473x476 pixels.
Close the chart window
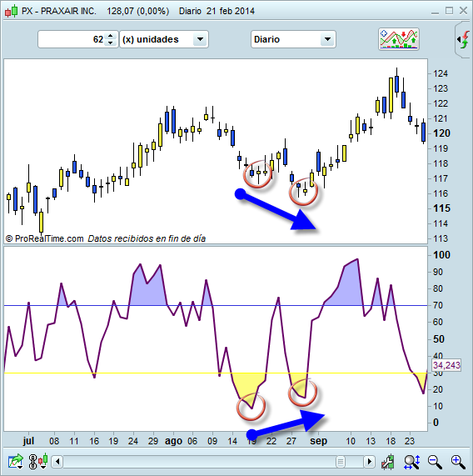click(x=463, y=11)
